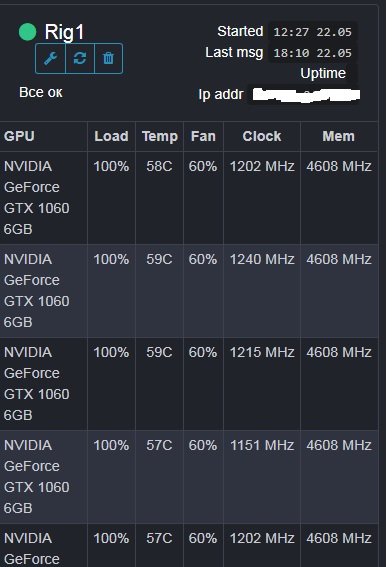This screenshot has height=567, width=392.
Task: Click the Temp column header
Action: pos(159,136)
